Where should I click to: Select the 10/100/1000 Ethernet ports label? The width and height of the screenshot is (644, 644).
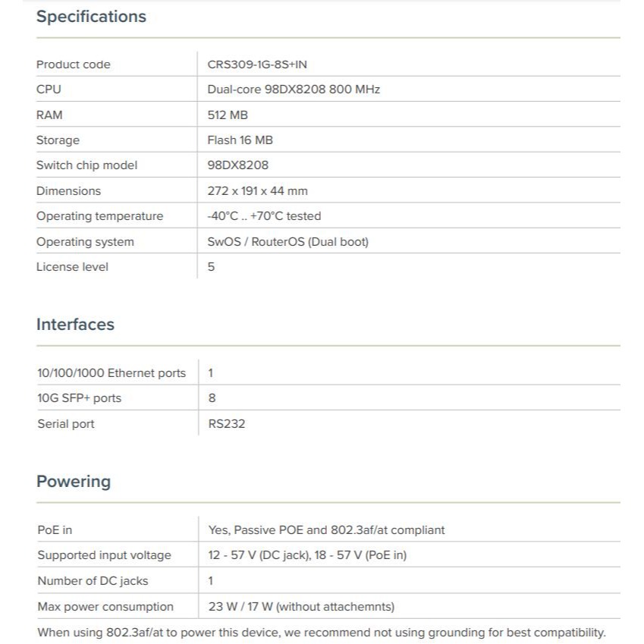(x=112, y=373)
